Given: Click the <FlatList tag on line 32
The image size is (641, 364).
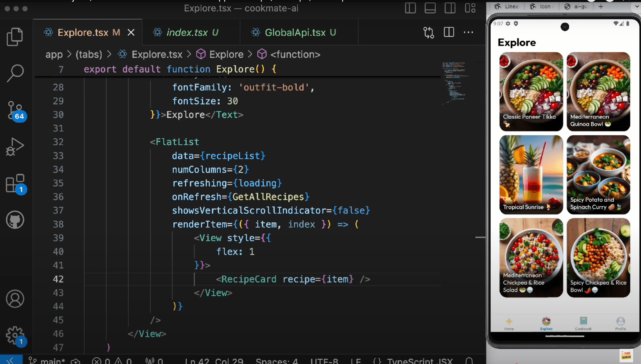Looking at the screenshot, I should tap(174, 142).
